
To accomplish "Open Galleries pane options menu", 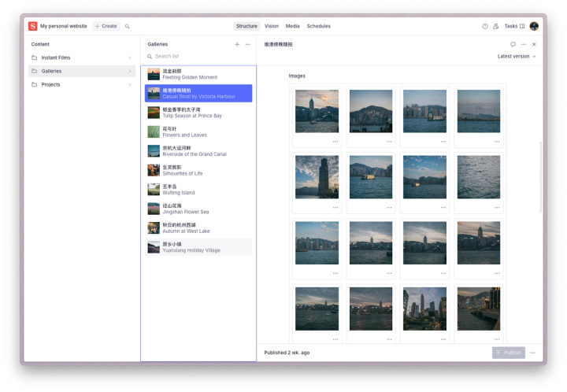I will pyautogui.click(x=248, y=44).
